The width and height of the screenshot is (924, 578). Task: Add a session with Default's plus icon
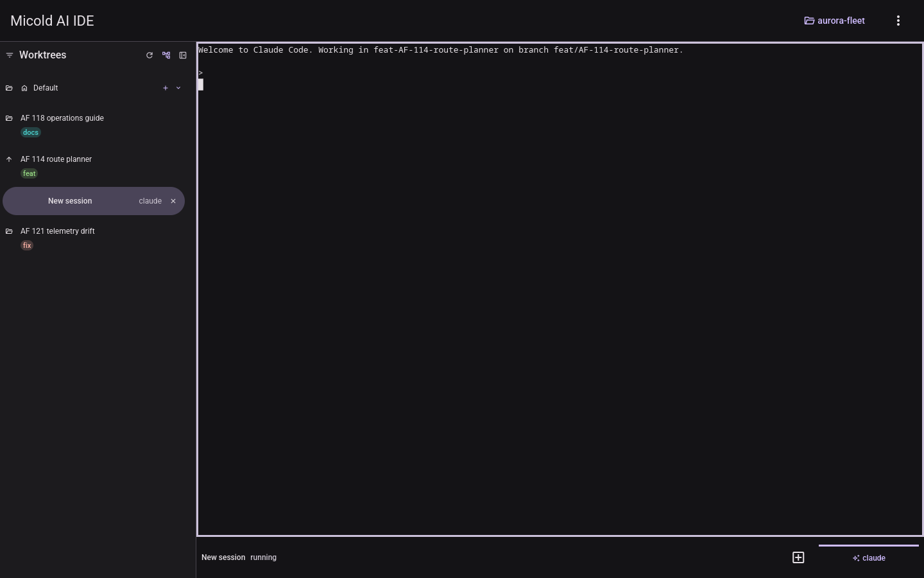(x=166, y=88)
